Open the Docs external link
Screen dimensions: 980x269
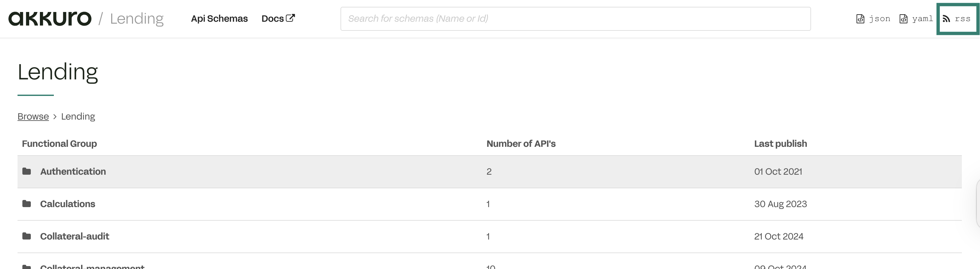point(273,18)
